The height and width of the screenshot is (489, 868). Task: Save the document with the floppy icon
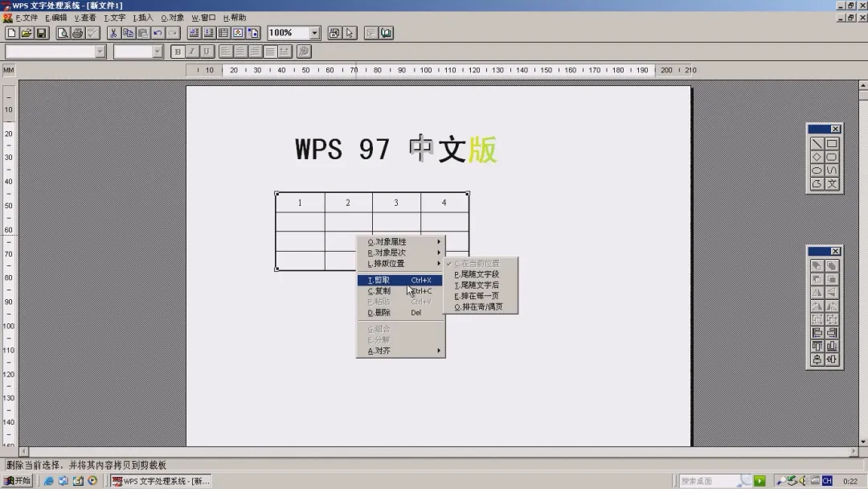point(41,33)
